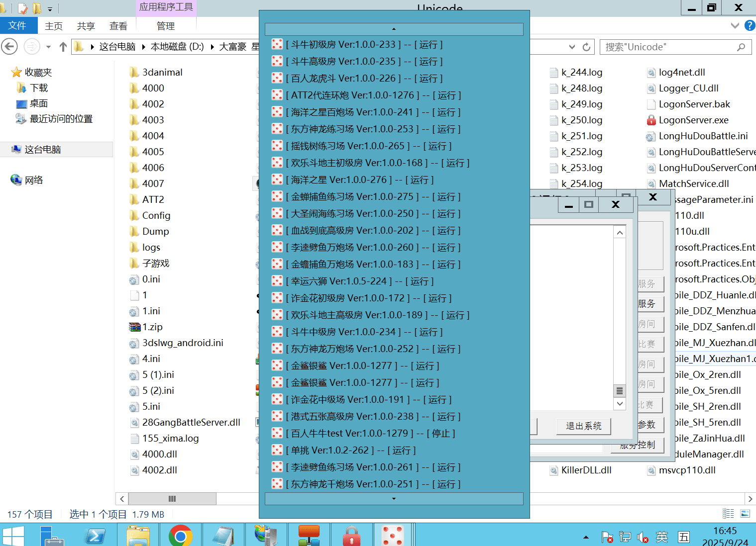Switch to details view in the status bar
Viewport: 756px width, 546px height.
(728, 514)
